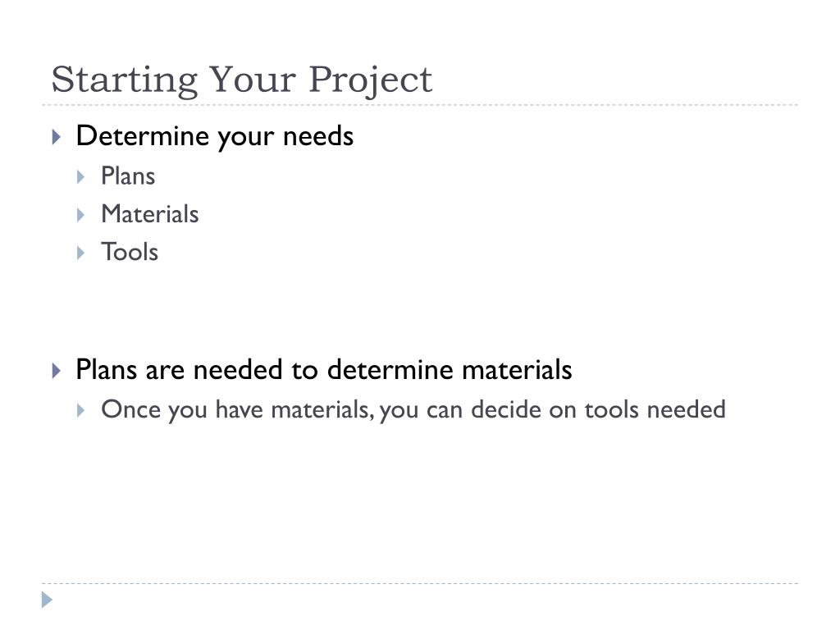Click the word needs in first bullet
Screen dimensions: 840x630
pyautogui.click(x=318, y=136)
